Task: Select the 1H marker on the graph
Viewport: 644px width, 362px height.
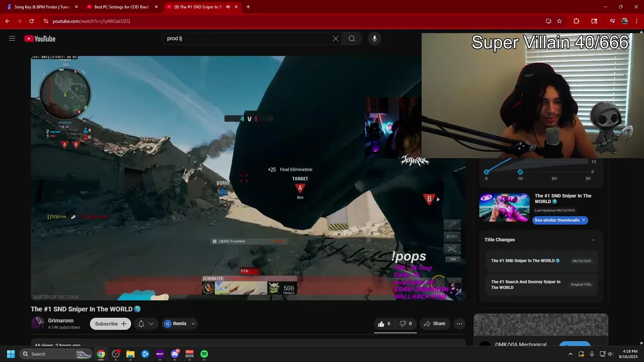Action: [520, 172]
